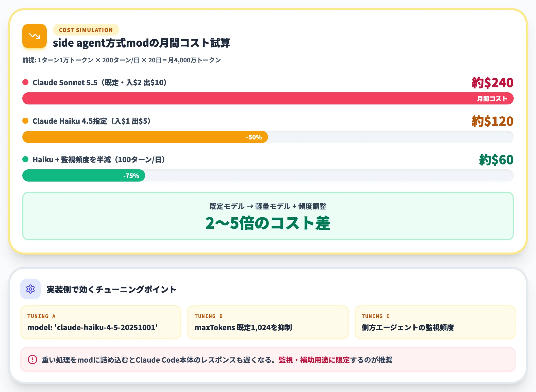
Task: Click the 約$120 cost value
Action: pyautogui.click(x=492, y=121)
